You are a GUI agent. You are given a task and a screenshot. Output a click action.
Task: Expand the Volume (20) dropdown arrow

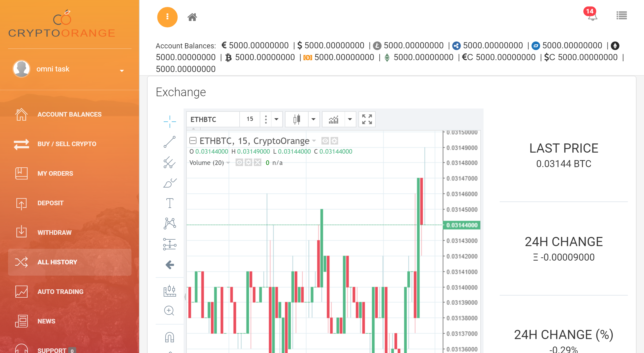point(228,163)
